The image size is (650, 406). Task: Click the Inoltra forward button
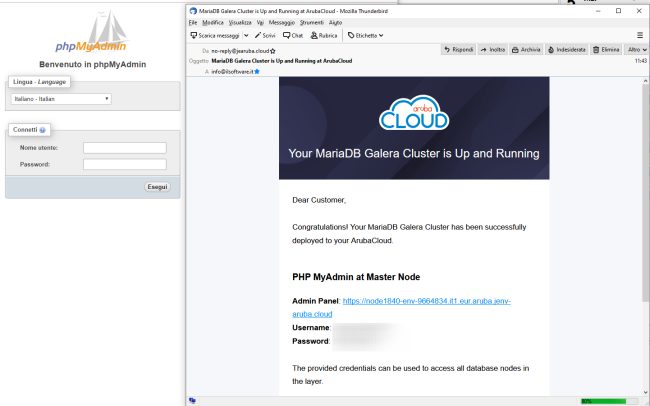(493, 50)
